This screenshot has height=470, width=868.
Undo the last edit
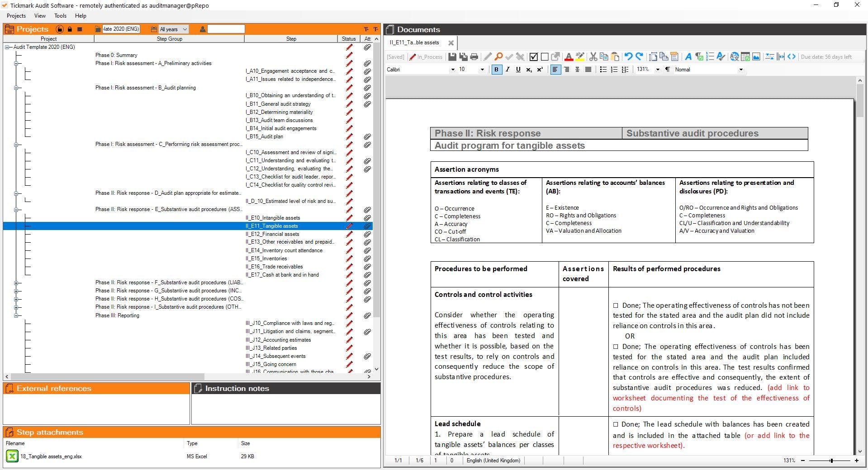coord(628,57)
